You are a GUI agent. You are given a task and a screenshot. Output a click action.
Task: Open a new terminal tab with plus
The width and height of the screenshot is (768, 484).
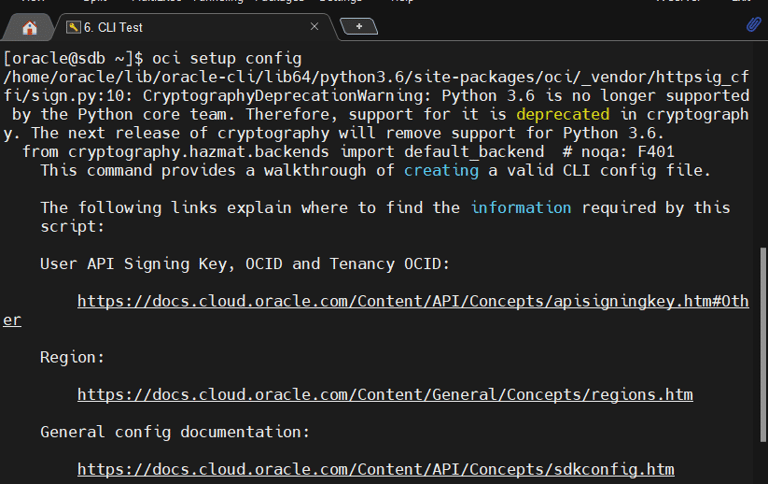pos(359,26)
